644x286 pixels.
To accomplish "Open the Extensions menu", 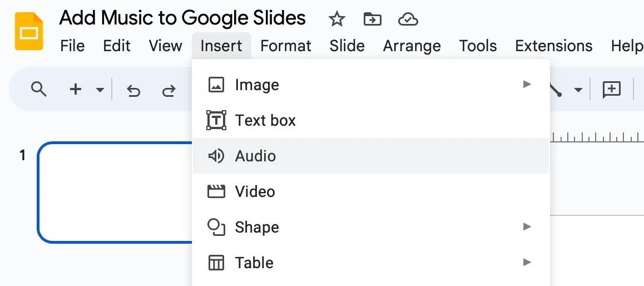I will (x=554, y=46).
